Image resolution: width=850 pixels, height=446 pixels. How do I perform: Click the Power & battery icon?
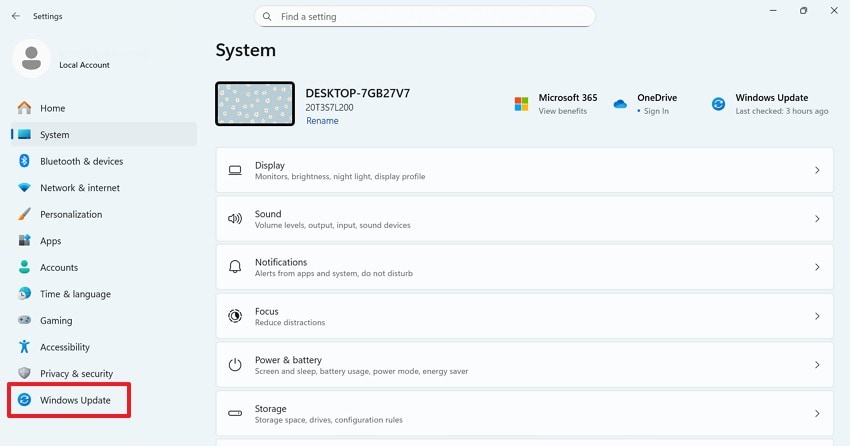235,365
